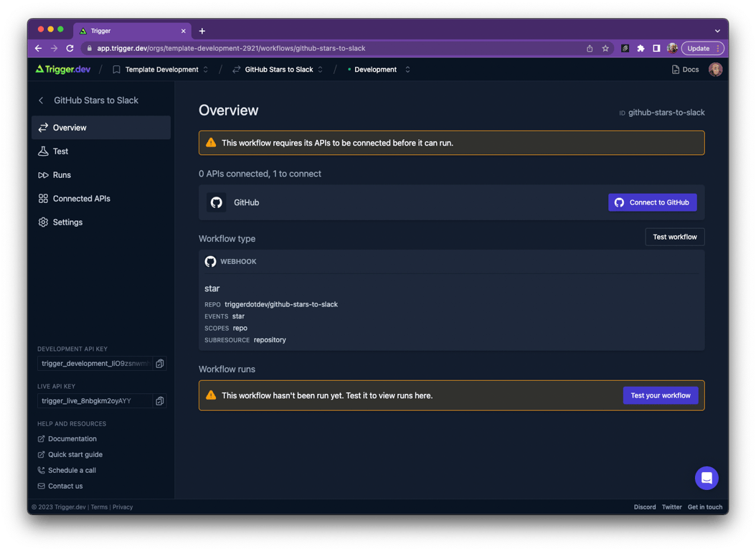Open the Terms link in footer
The height and width of the screenshot is (551, 756).
[x=99, y=507]
